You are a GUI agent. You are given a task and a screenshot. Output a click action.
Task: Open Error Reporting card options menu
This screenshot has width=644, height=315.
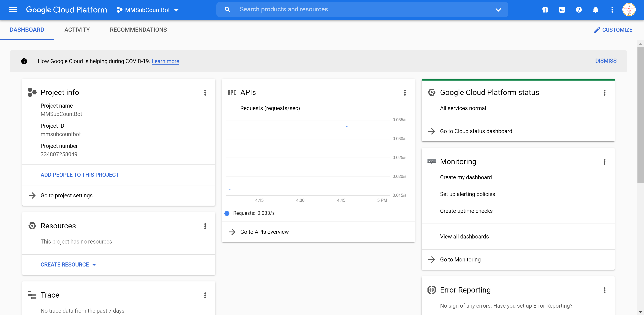coord(604,290)
